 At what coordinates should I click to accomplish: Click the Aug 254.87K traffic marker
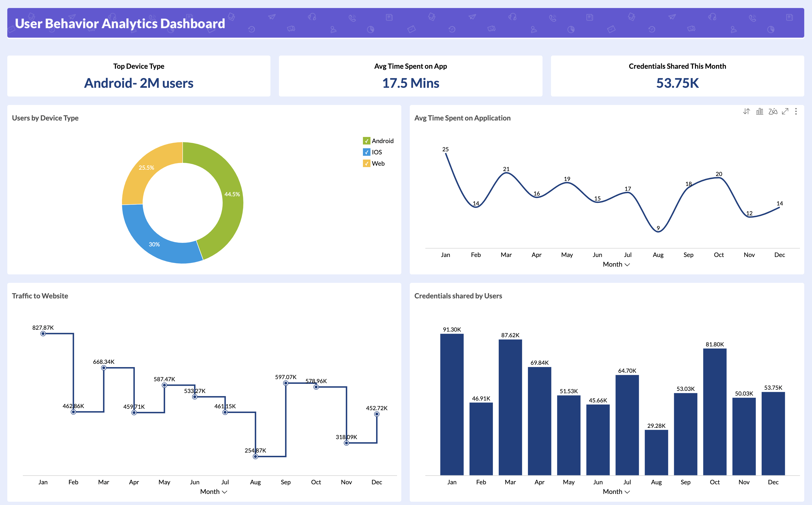[x=256, y=457]
